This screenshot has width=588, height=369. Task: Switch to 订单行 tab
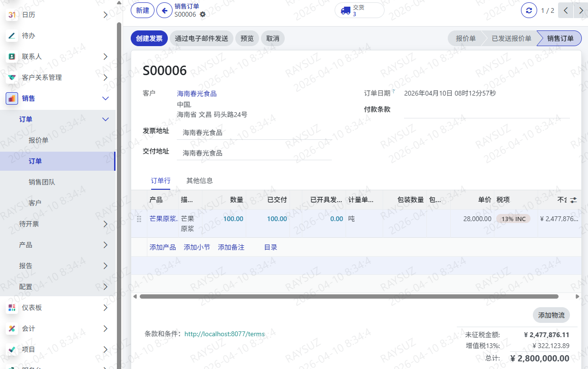coord(161,181)
